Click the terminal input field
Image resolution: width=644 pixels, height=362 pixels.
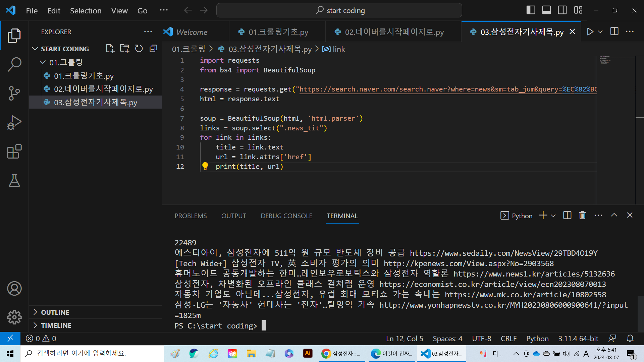pos(264,325)
